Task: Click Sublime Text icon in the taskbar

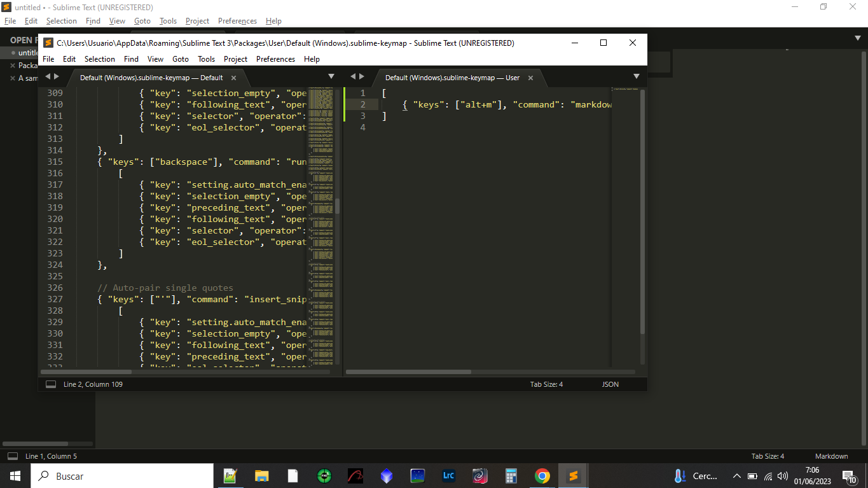Action: (574, 476)
